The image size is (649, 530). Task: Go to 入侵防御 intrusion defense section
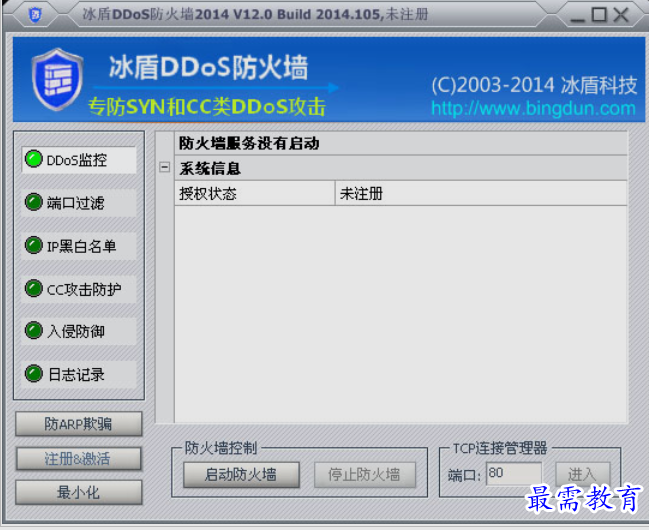(x=79, y=331)
